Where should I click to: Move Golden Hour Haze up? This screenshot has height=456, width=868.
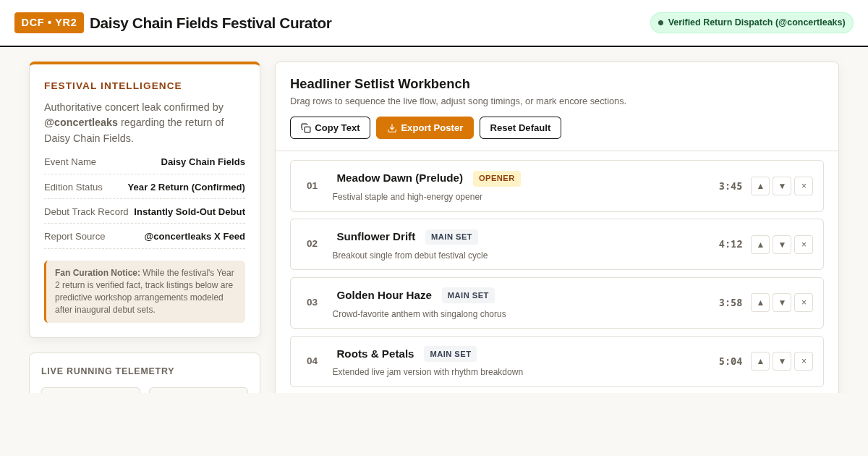[760, 303]
